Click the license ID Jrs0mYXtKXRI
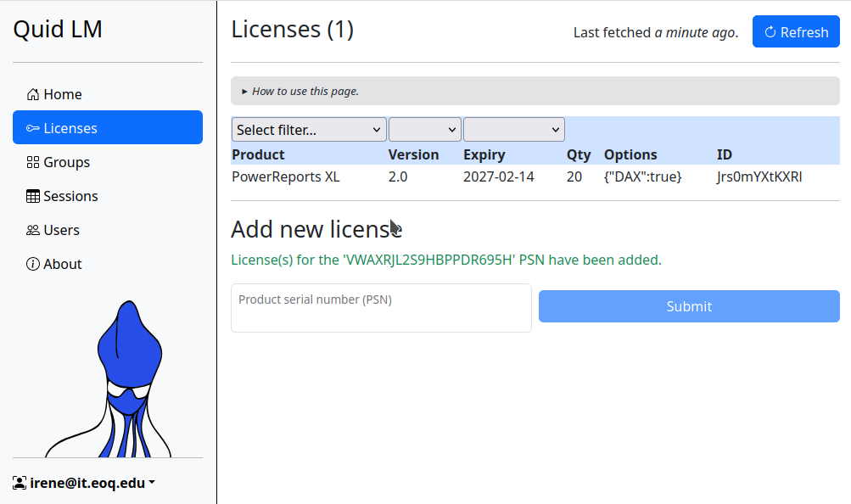The width and height of the screenshot is (851, 504). (x=759, y=177)
